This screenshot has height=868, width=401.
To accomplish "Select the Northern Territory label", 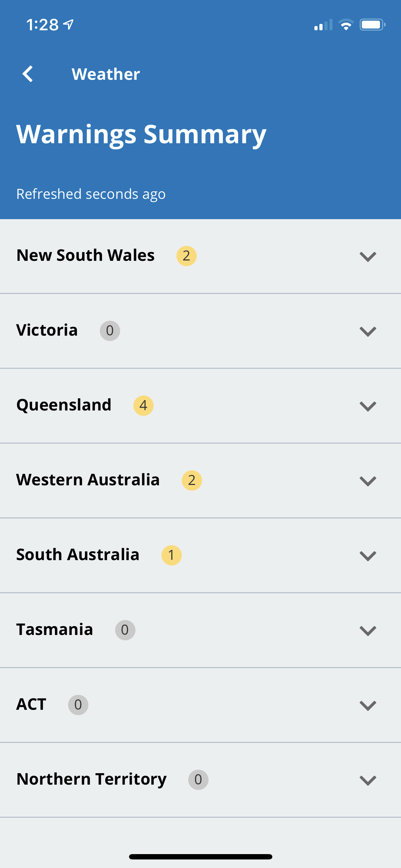I will [x=92, y=779].
